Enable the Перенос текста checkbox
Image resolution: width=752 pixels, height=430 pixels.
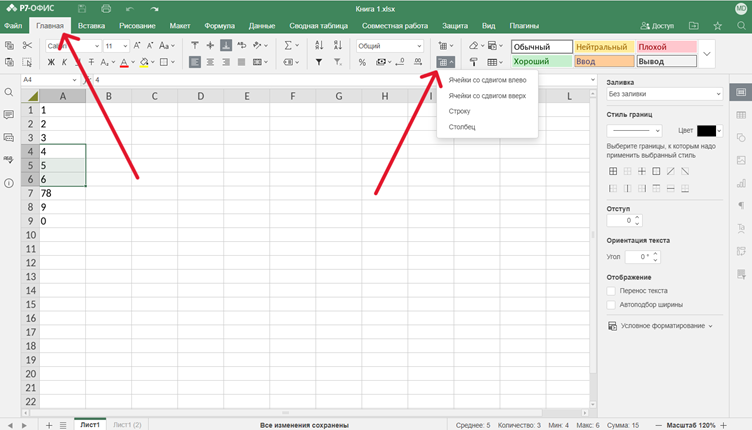point(611,290)
